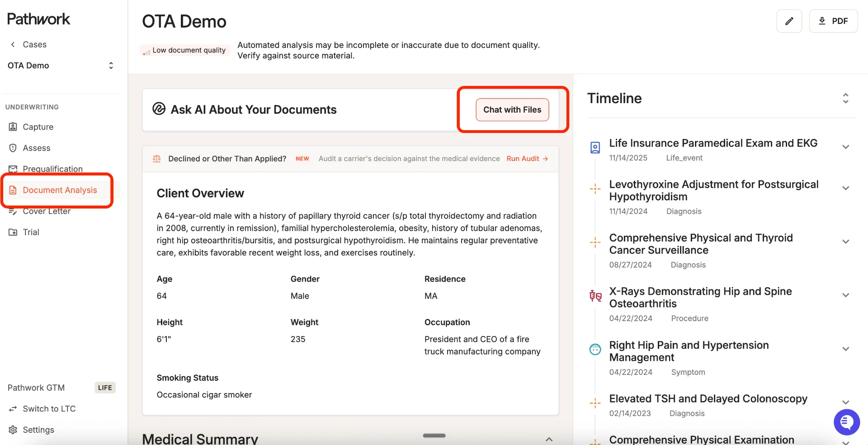Click the Prequalification sidebar item
868x445 pixels.
click(x=52, y=169)
